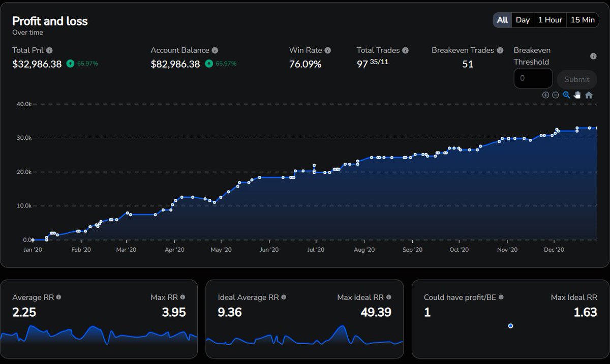Click the 10.0k y-axis label
The image size is (610, 364).
pos(24,206)
